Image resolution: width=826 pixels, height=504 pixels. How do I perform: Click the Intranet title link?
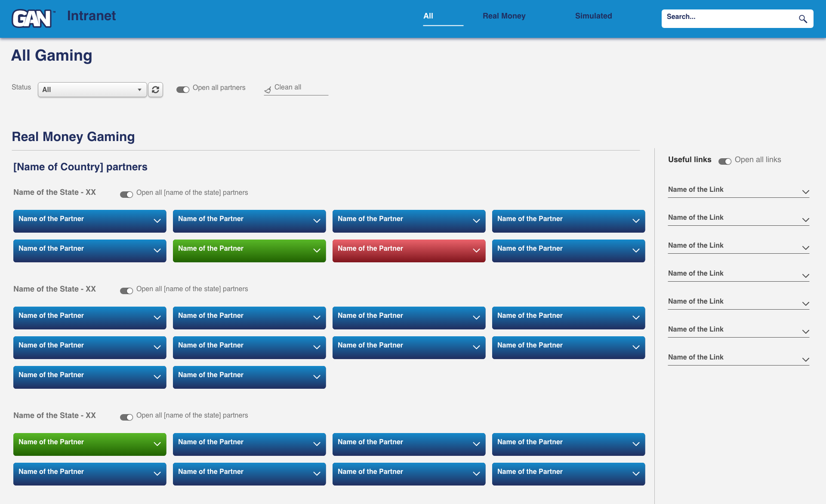(91, 16)
